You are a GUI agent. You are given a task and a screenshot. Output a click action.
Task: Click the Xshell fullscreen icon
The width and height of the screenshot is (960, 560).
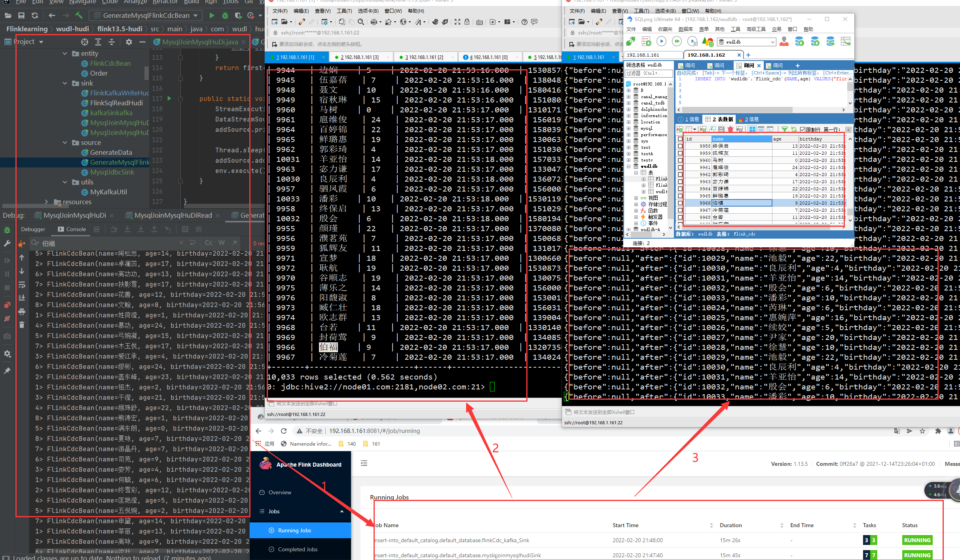pyautogui.click(x=457, y=22)
